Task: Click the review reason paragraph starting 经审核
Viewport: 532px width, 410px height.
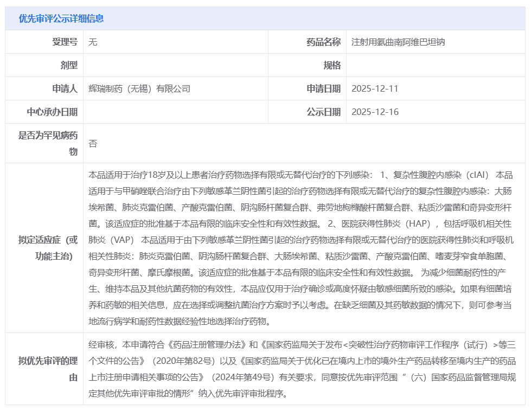Action: [301, 368]
